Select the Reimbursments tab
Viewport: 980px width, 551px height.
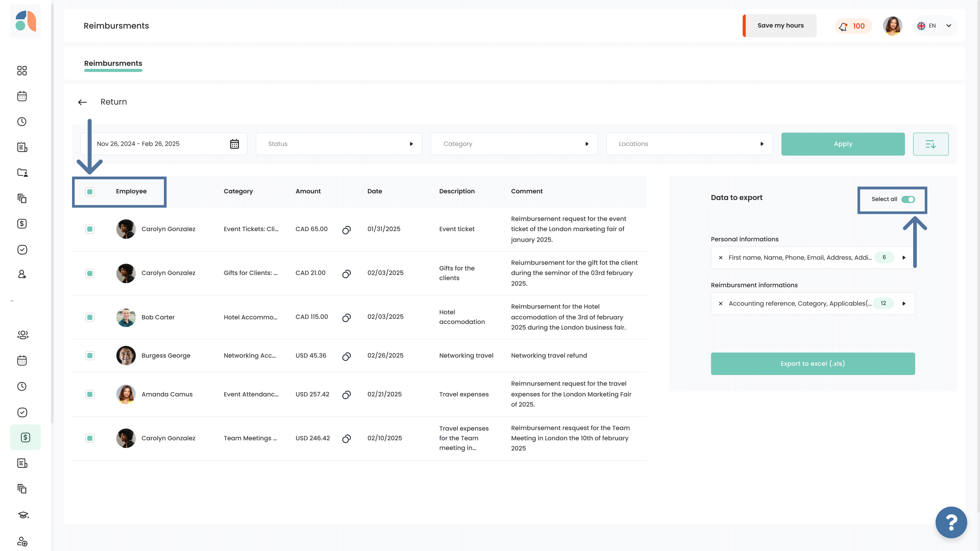pyautogui.click(x=113, y=63)
